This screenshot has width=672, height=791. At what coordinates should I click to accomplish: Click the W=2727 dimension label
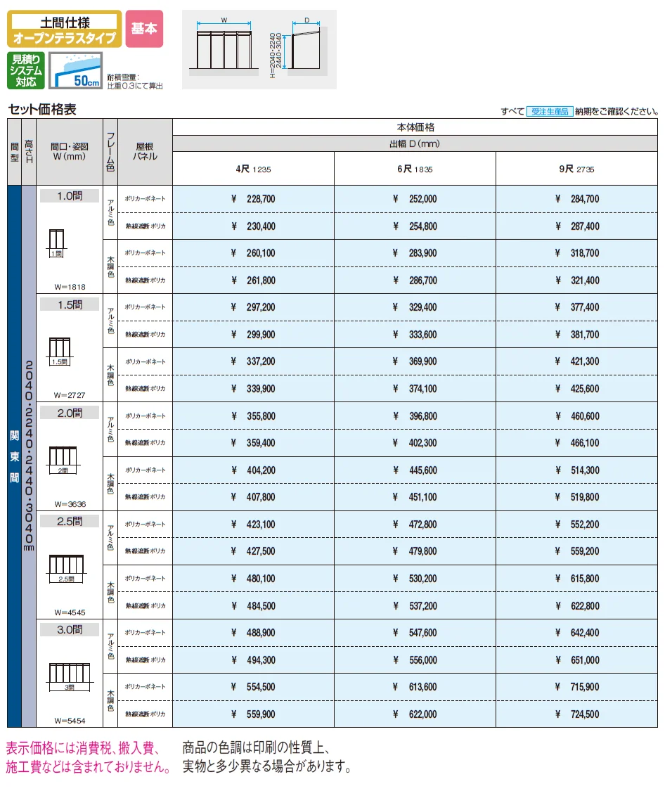pyautogui.click(x=70, y=395)
